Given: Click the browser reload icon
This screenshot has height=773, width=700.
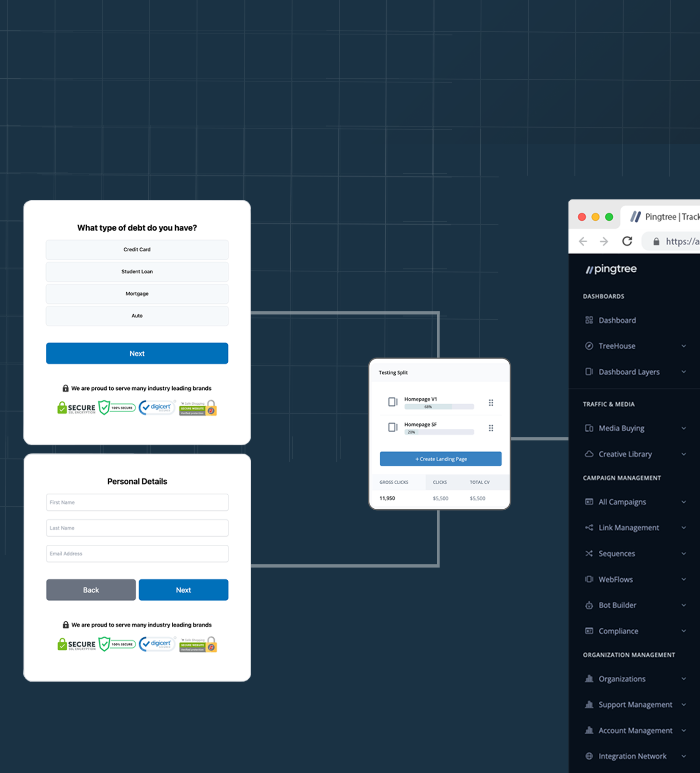Looking at the screenshot, I should (627, 241).
